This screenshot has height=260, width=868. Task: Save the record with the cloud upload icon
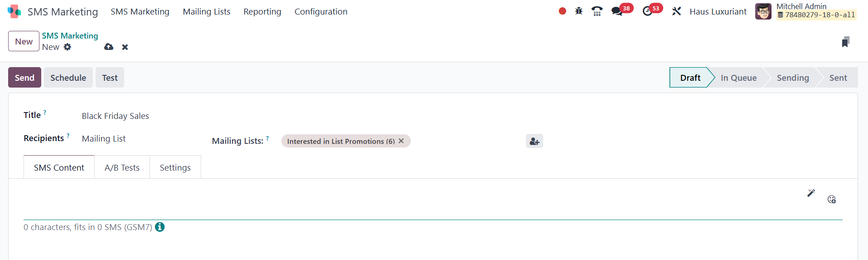click(x=109, y=47)
